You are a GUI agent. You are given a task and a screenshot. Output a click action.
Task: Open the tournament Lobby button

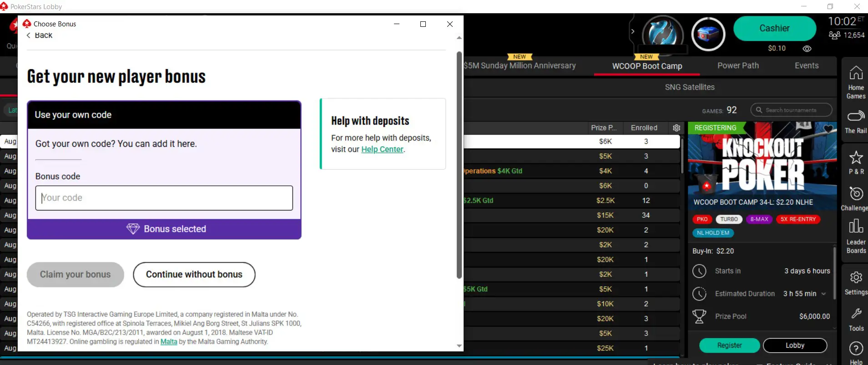[795, 345]
